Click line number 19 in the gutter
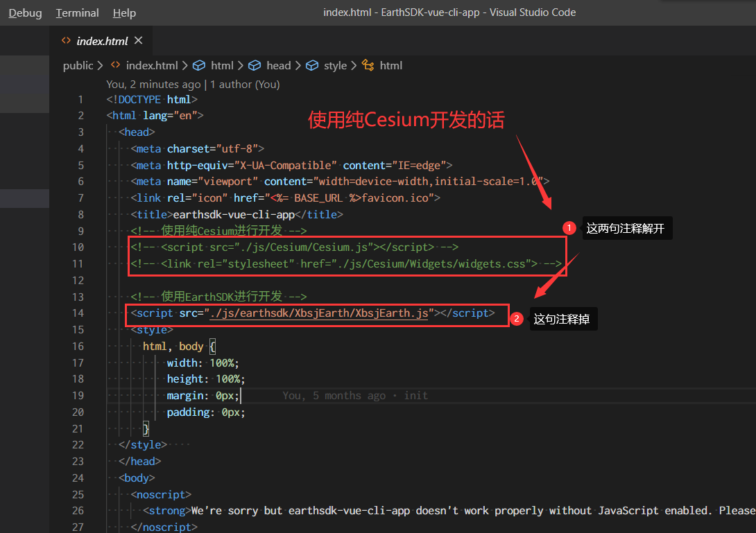The height and width of the screenshot is (533, 756). coord(78,396)
